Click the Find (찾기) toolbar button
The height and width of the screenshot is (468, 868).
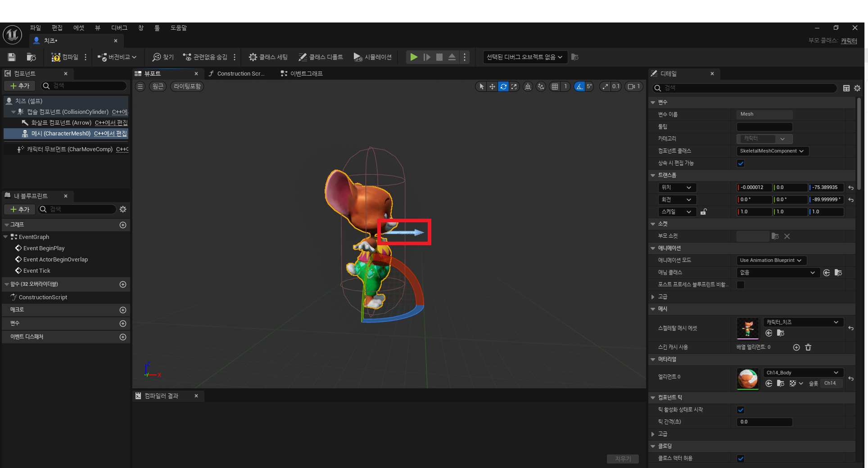point(163,57)
